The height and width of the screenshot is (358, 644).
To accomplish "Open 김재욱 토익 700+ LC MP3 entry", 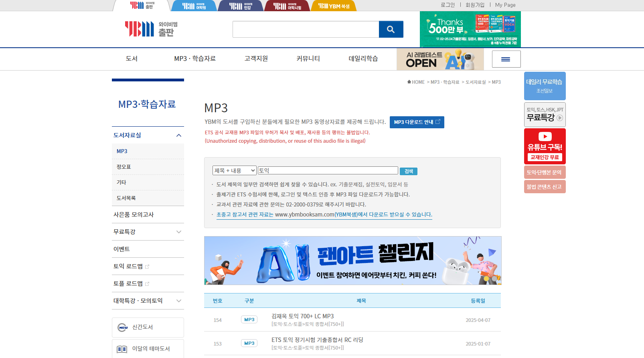I will (302, 316).
